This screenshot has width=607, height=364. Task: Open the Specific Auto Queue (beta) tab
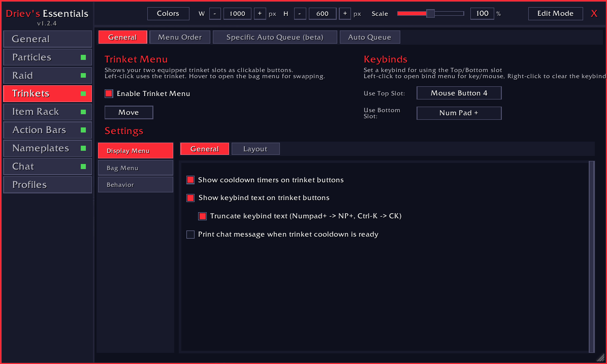pyautogui.click(x=275, y=37)
